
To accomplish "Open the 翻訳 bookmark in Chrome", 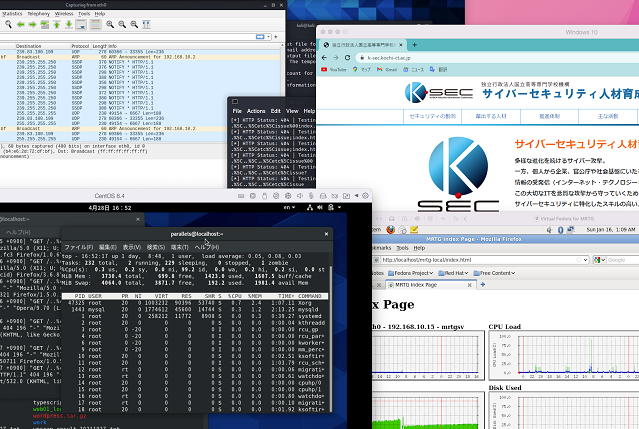I will click(x=438, y=70).
